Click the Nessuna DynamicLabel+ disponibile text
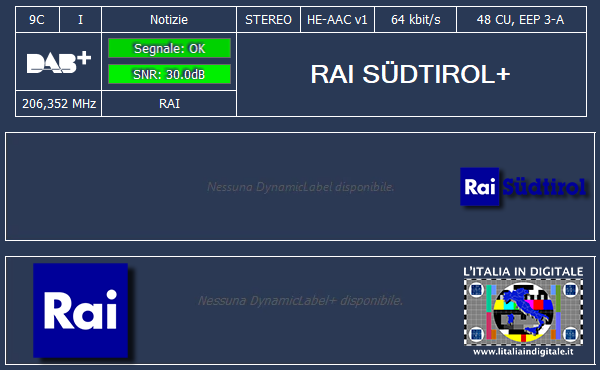 300,300
